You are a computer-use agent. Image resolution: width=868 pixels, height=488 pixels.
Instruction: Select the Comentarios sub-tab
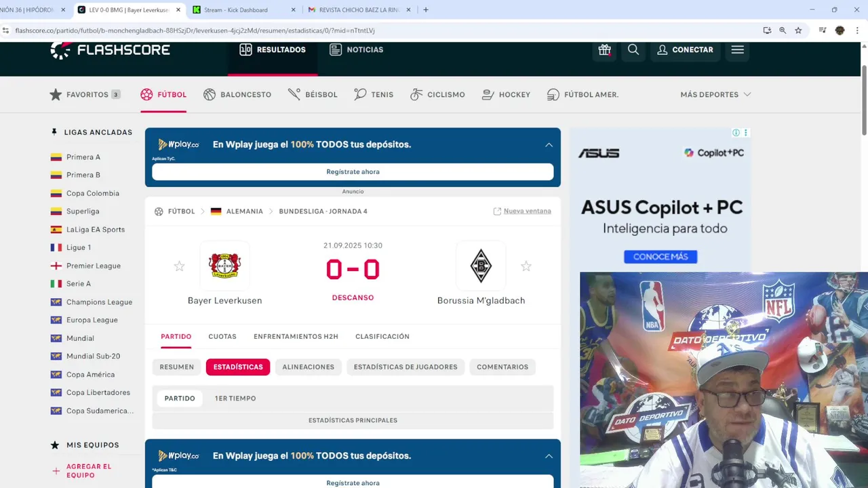(x=502, y=367)
